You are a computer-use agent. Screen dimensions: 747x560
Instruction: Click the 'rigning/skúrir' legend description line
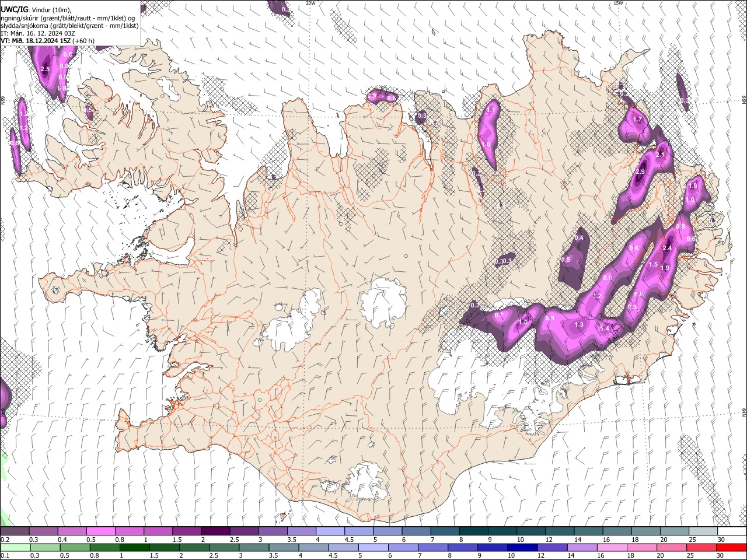(68, 18)
